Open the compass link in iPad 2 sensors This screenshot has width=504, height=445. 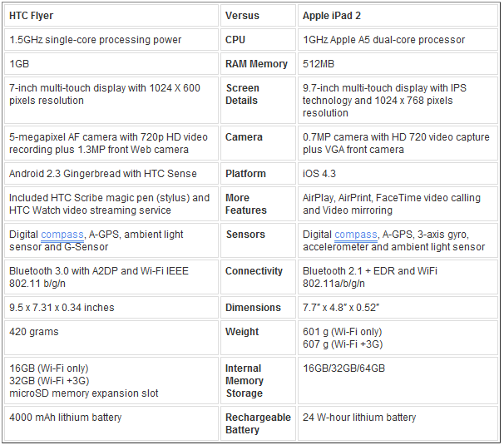356,235
